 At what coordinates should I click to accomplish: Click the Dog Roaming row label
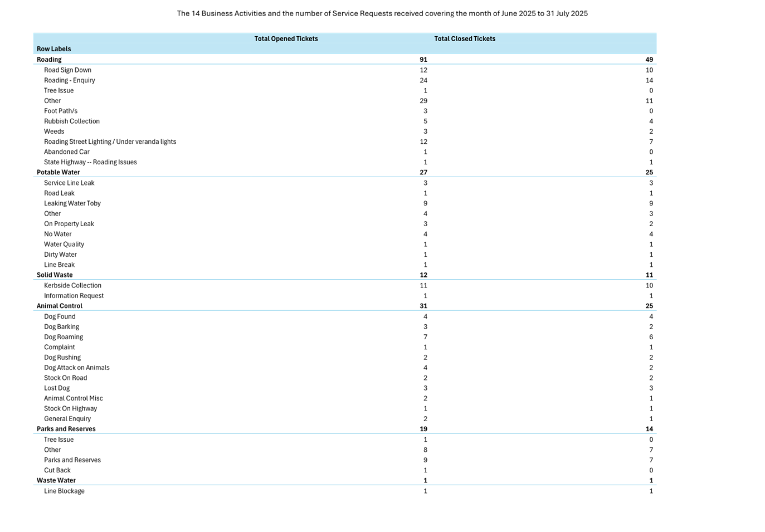click(64, 337)
